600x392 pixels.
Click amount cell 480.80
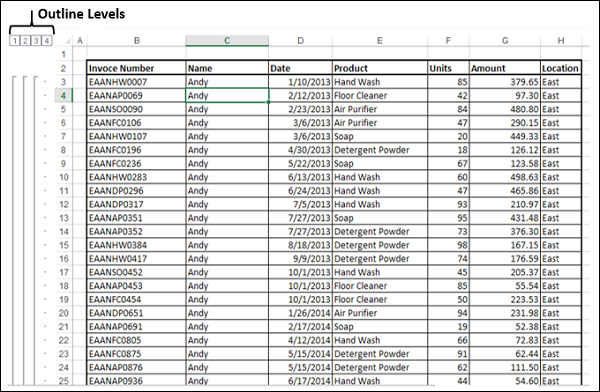click(505, 109)
